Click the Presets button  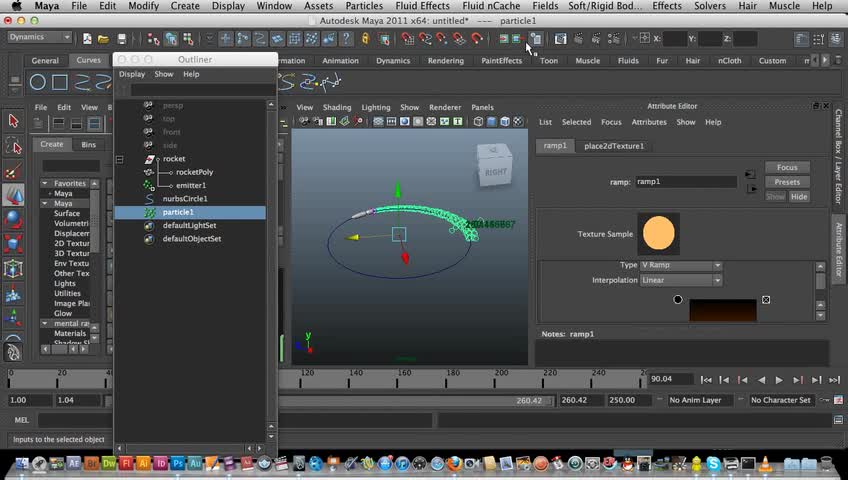coord(787,182)
